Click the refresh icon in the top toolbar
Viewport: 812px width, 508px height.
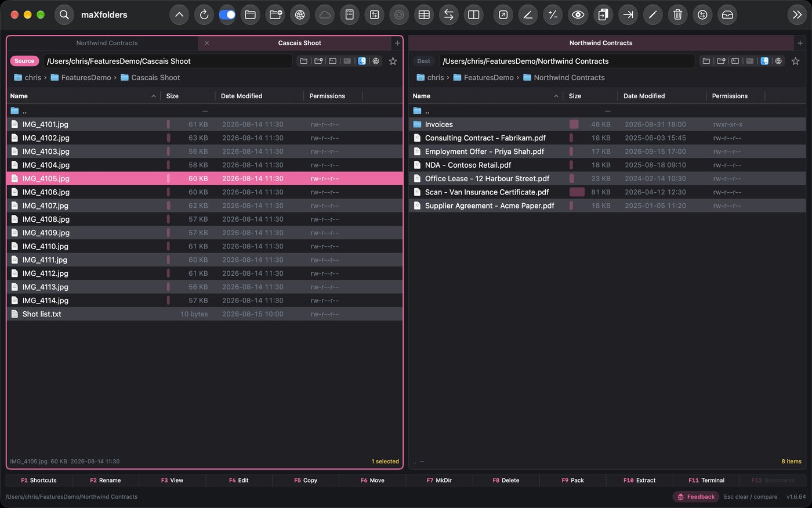pos(204,15)
